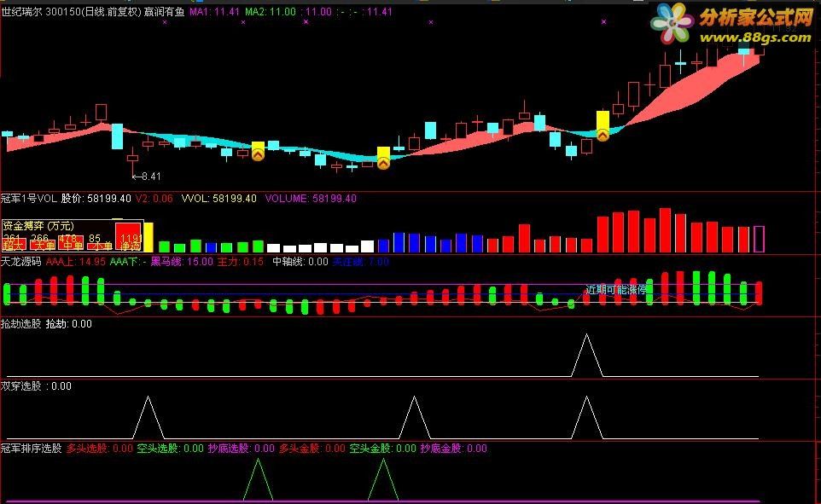This screenshot has width=821, height=504.
Task: Click the 超大 order bar
Action: coord(15,242)
